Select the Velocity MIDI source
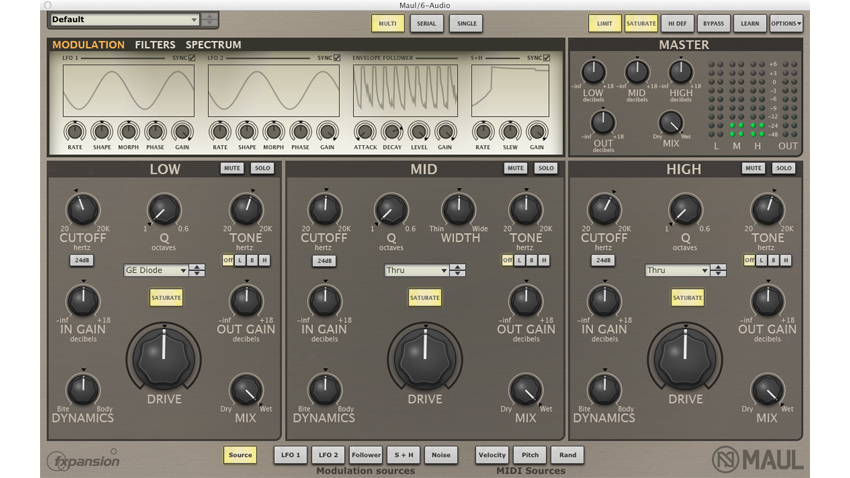Screen dimensions: 850x478 tap(492, 455)
